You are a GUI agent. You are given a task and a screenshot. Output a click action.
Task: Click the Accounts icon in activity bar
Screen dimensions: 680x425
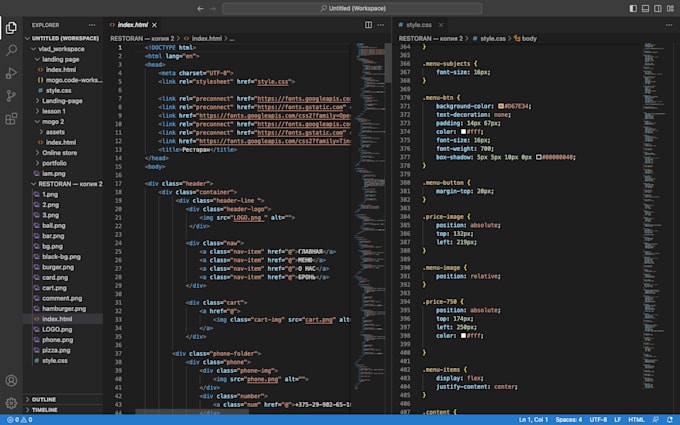pos(11,381)
